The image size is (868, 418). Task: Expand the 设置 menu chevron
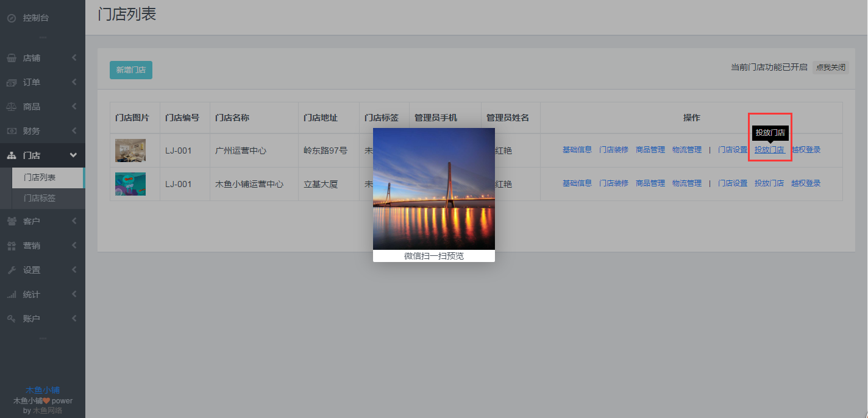tap(74, 270)
